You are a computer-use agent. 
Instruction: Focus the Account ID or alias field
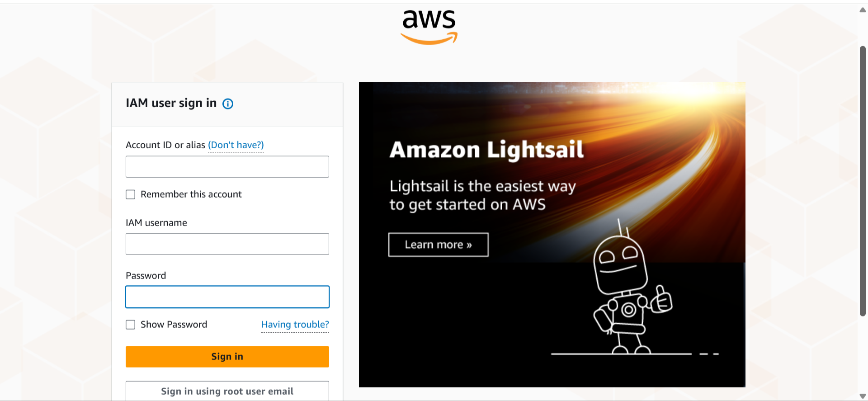(227, 167)
